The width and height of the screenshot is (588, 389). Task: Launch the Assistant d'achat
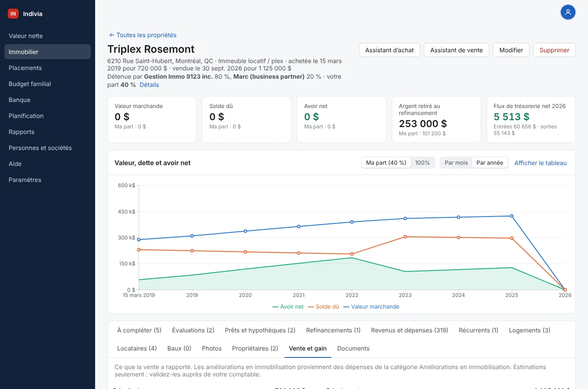click(x=390, y=50)
